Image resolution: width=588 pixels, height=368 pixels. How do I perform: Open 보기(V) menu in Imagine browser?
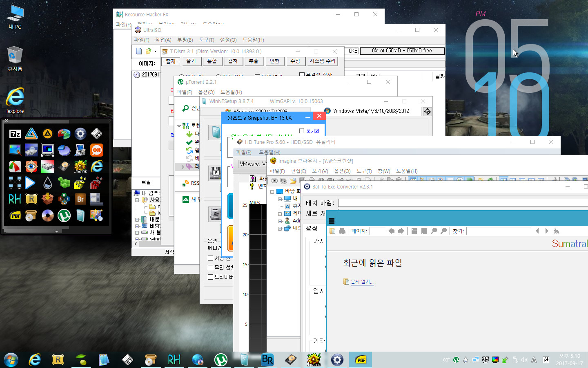click(320, 171)
